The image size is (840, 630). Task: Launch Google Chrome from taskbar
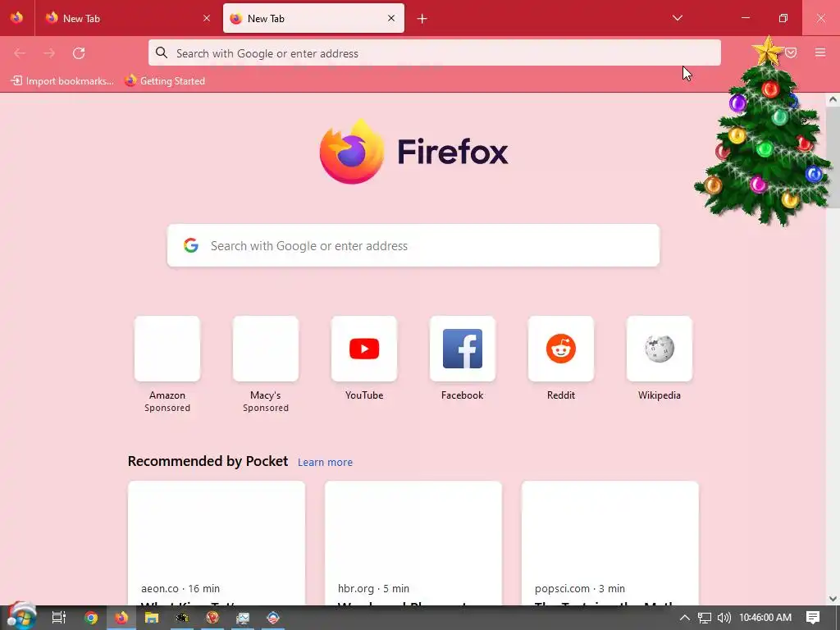(x=90, y=618)
